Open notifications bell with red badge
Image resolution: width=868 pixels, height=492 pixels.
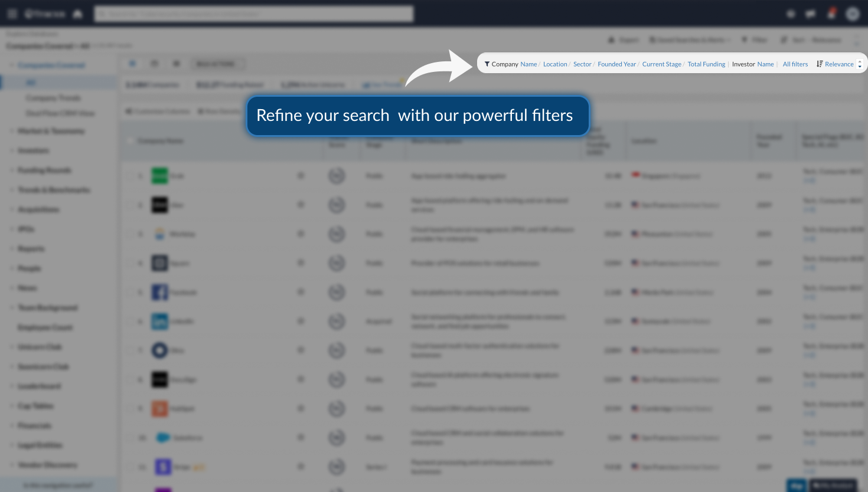pyautogui.click(x=831, y=14)
